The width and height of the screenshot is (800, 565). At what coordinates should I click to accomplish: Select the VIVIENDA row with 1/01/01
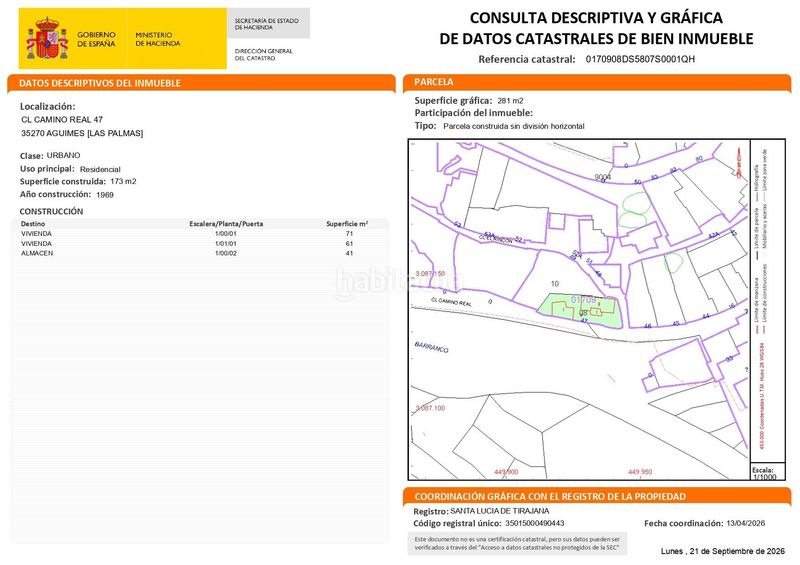[x=199, y=243]
